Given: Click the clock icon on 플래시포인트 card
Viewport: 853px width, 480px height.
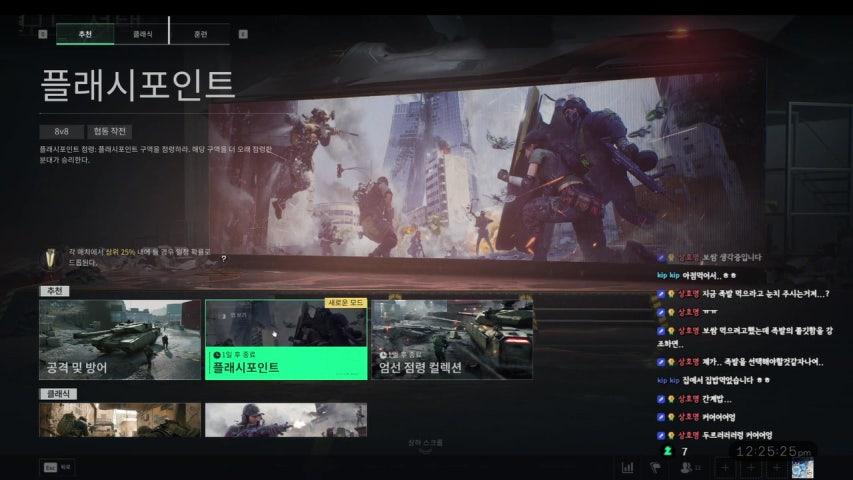Looking at the screenshot, I should pyautogui.click(x=217, y=355).
